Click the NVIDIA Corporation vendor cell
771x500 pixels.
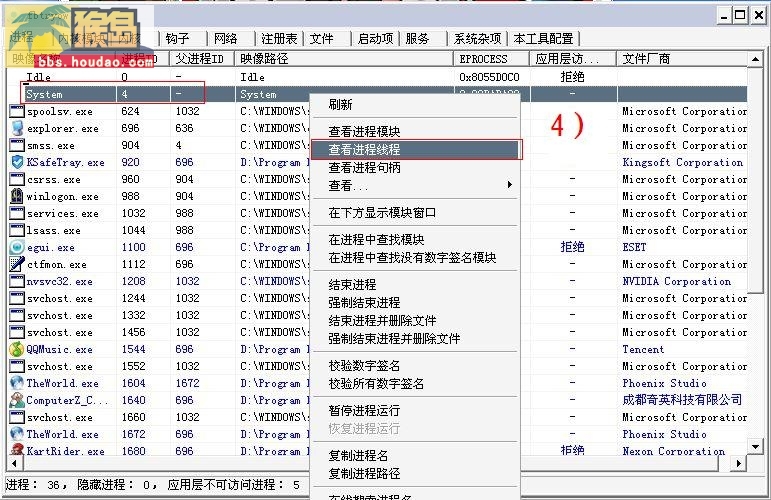(x=677, y=281)
